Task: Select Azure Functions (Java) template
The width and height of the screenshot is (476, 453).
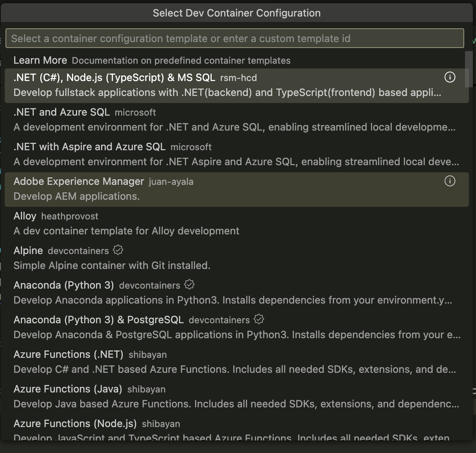Action: tap(237, 397)
